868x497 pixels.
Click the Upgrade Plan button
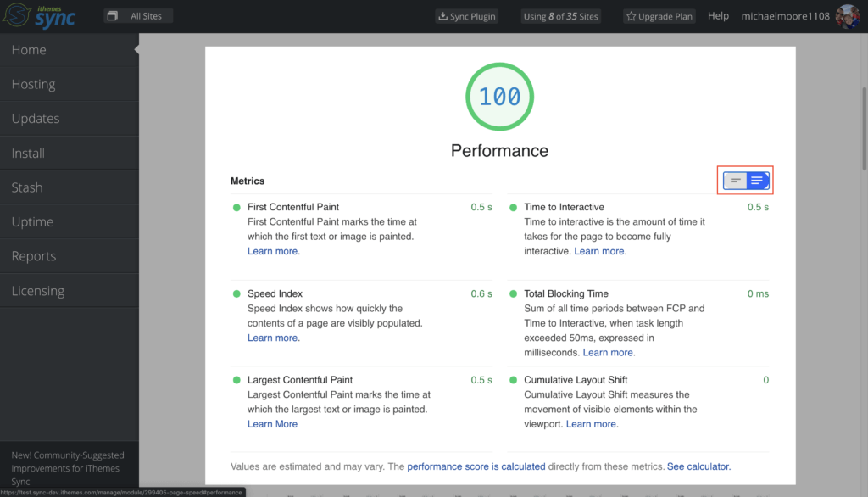tap(659, 16)
